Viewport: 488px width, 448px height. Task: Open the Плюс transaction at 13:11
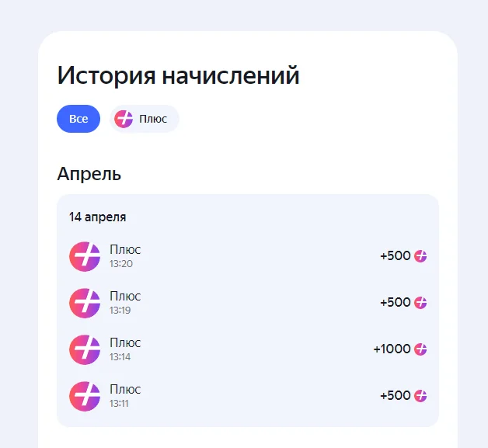[248, 397]
